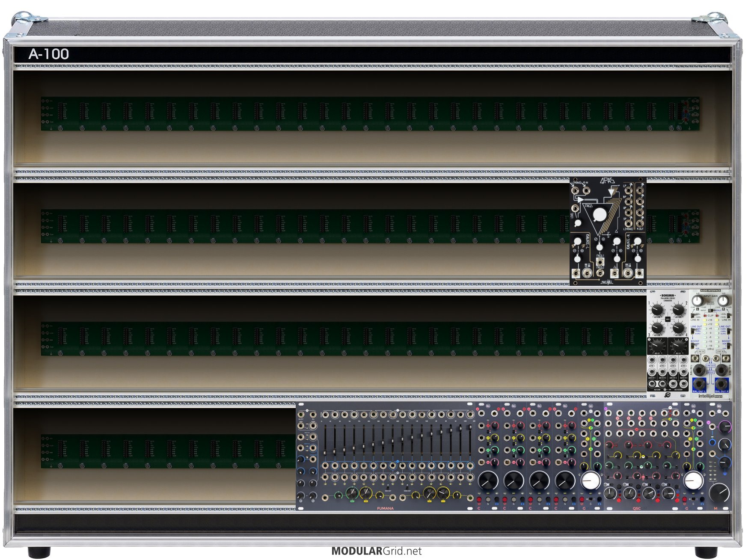Toggle the right LINE OUT level switch
Screen dimensions: 754x560
(x=728, y=331)
